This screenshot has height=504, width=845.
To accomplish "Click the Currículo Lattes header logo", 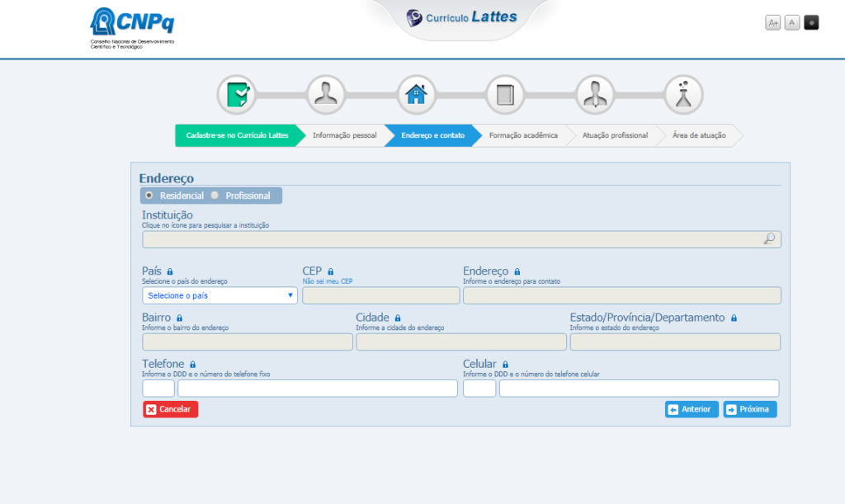I will pos(462,16).
